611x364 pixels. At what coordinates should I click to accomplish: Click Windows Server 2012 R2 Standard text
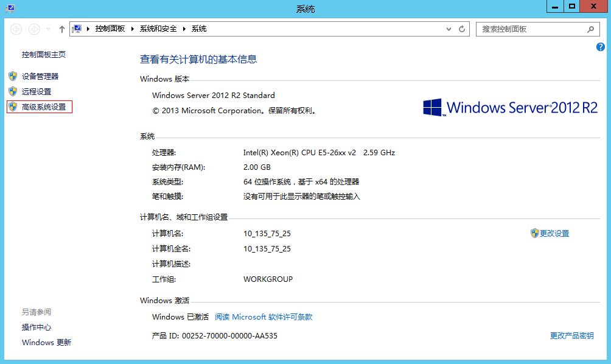point(214,96)
